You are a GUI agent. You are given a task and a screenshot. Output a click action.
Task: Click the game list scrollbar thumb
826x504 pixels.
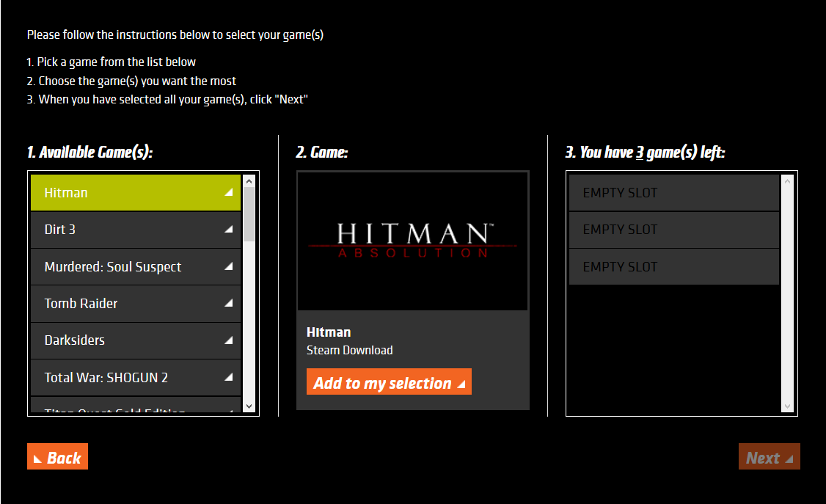tap(249, 213)
